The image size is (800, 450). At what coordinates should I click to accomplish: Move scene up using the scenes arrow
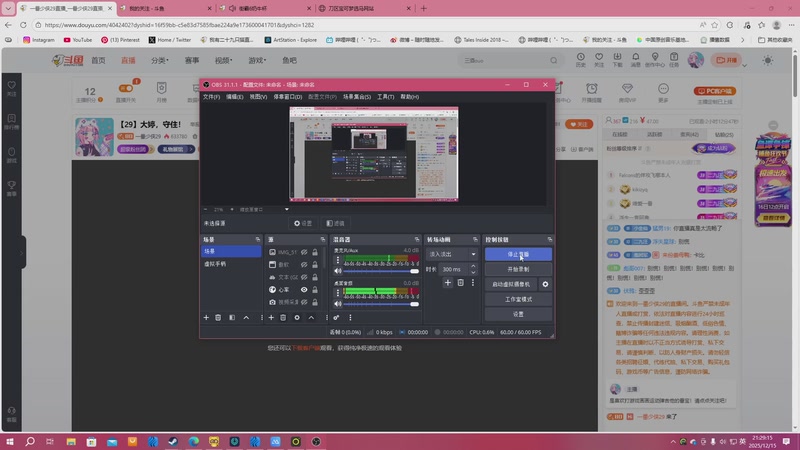tap(246, 317)
